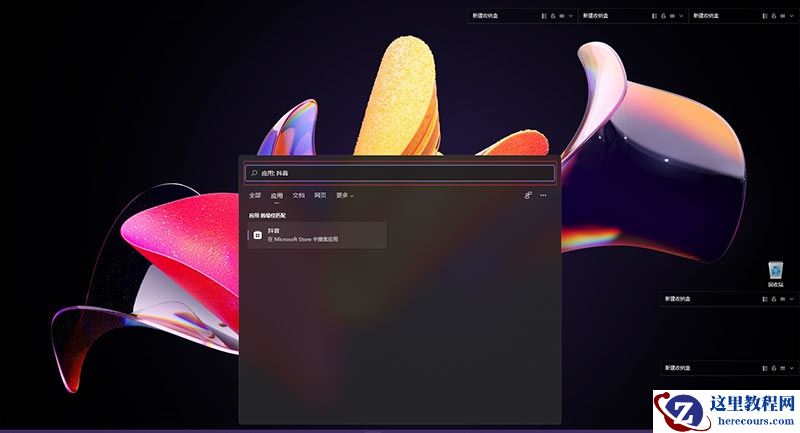Viewport: 800px width, 433px height.
Task: Click the 应用 最佳匹配 heading text
Action: [267, 215]
